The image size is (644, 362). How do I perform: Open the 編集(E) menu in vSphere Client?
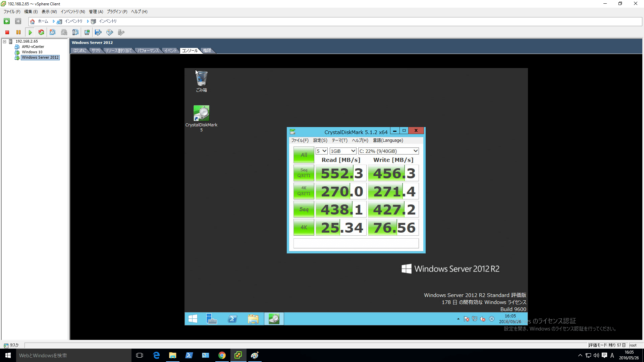point(31,12)
